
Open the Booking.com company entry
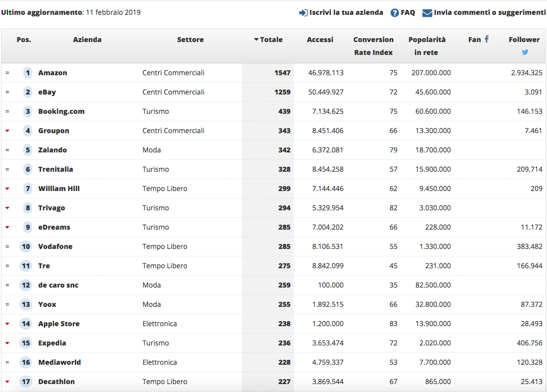(x=61, y=111)
